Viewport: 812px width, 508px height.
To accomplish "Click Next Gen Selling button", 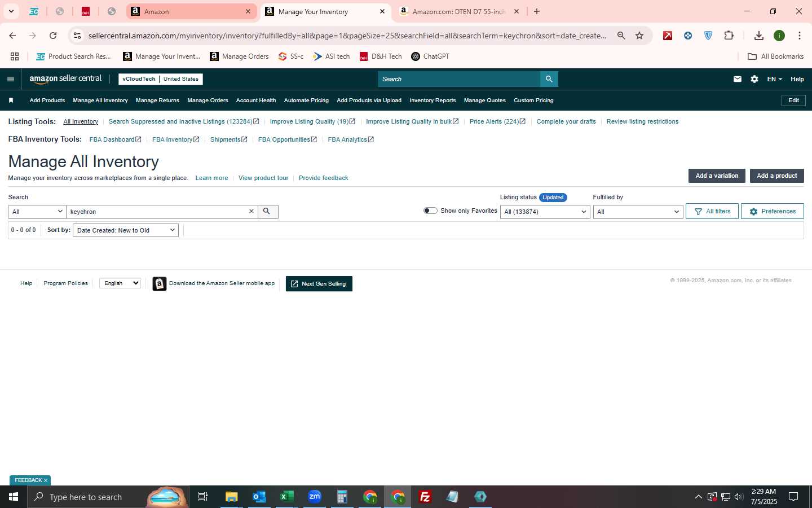I will point(319,284).
